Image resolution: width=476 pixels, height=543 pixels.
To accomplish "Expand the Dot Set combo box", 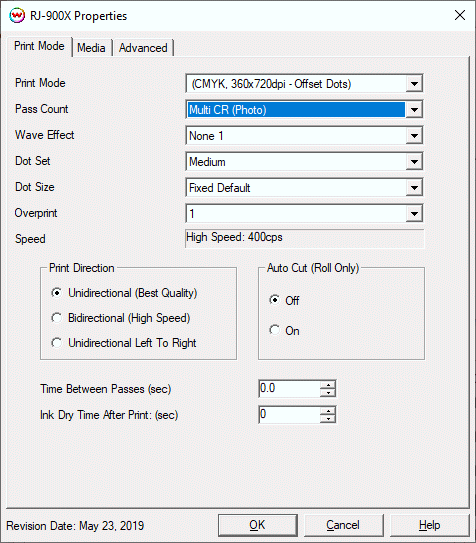I will point(414,162).
